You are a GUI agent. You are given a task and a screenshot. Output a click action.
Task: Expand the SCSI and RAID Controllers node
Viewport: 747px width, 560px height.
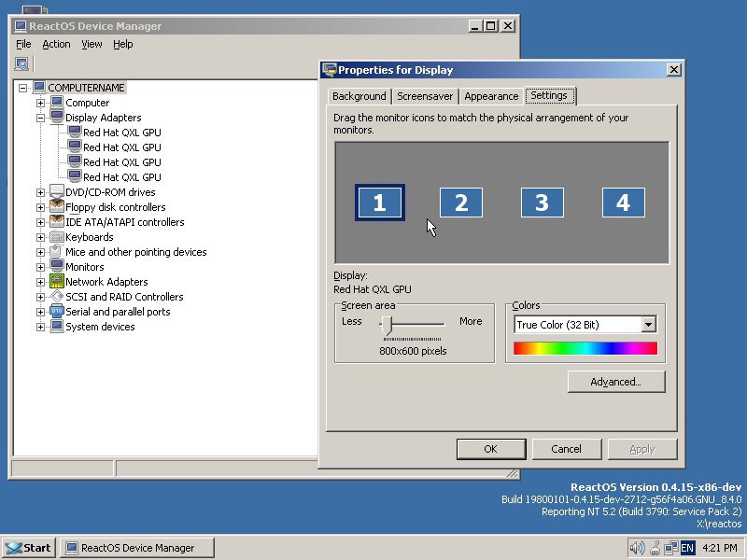tap(40, 297)
